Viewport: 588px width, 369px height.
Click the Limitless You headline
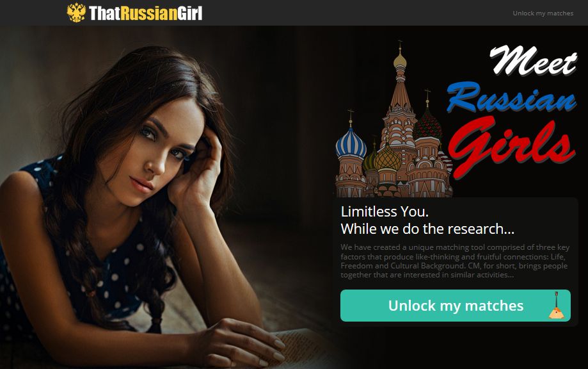[385, 211]
